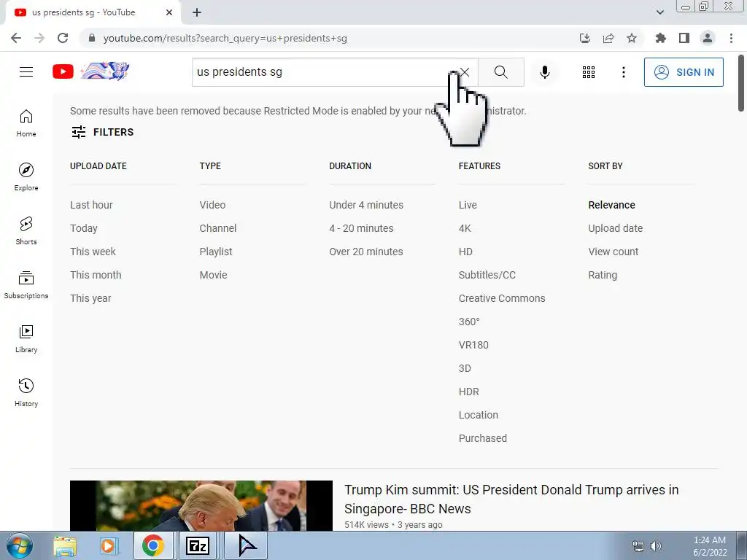Enable the Live feature filter

click(468, 205)
